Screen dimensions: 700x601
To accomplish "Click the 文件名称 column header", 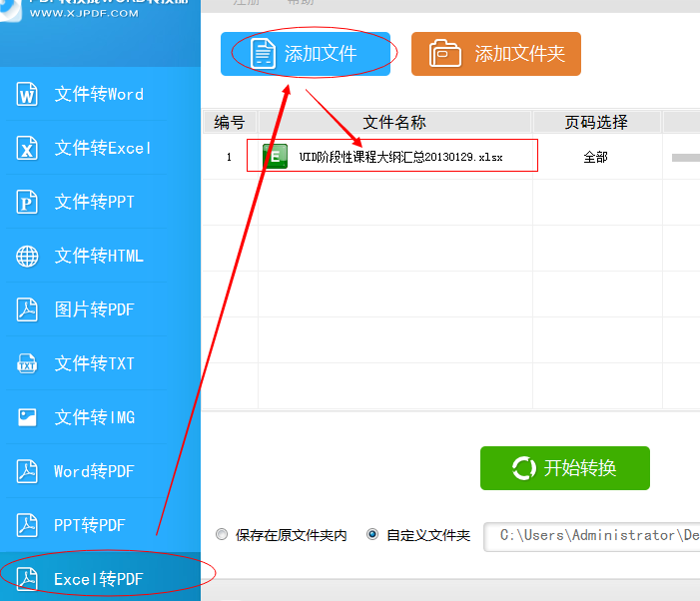I will click(x=394, y=122).
